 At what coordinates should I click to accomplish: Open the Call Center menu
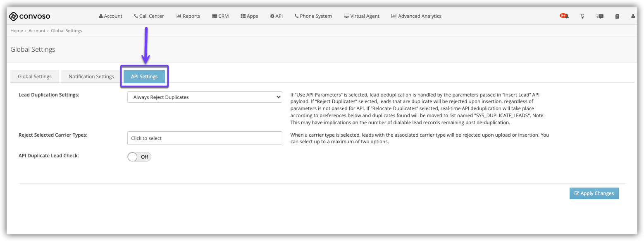point(149,16)
